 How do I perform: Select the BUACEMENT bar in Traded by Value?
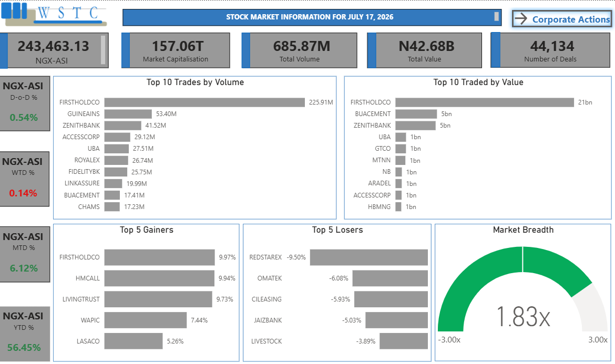(416, 114)
